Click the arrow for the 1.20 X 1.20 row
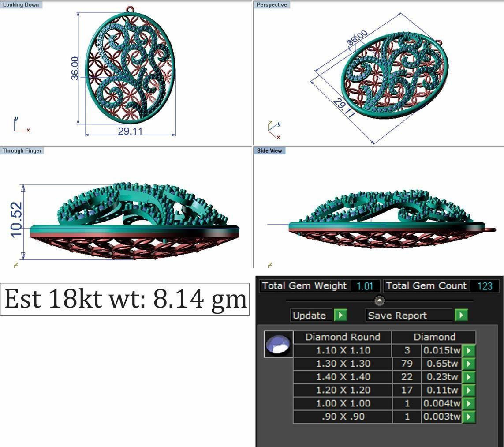Image resolution: width=504 pixels, height=447 pixels. (x=469, y=390)
